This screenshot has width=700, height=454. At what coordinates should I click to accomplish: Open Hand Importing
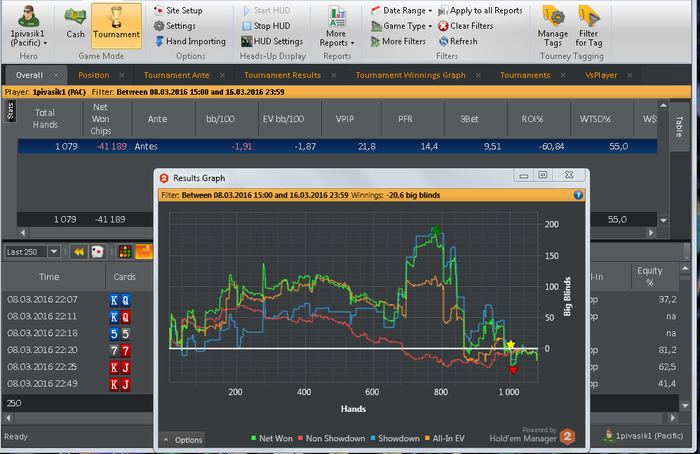pos(190,42)
